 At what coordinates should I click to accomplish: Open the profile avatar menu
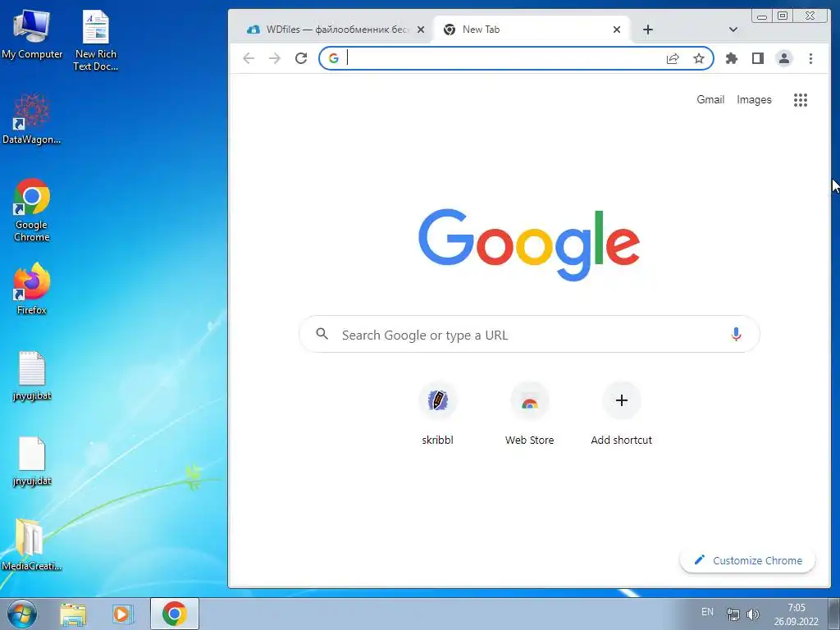point(783,58)
